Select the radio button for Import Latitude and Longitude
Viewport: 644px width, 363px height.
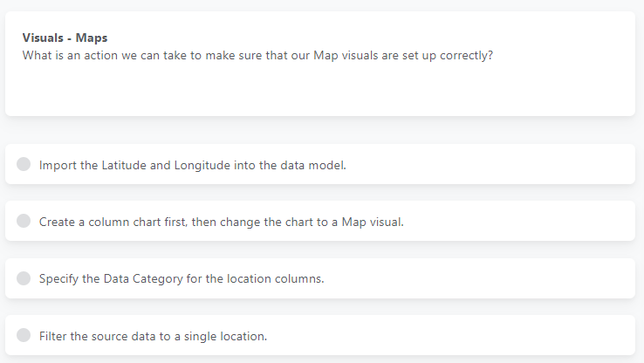24,164
